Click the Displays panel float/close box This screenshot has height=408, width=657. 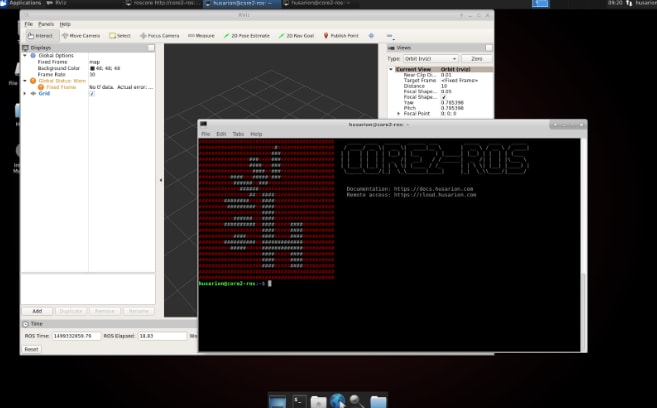(151, 48)
